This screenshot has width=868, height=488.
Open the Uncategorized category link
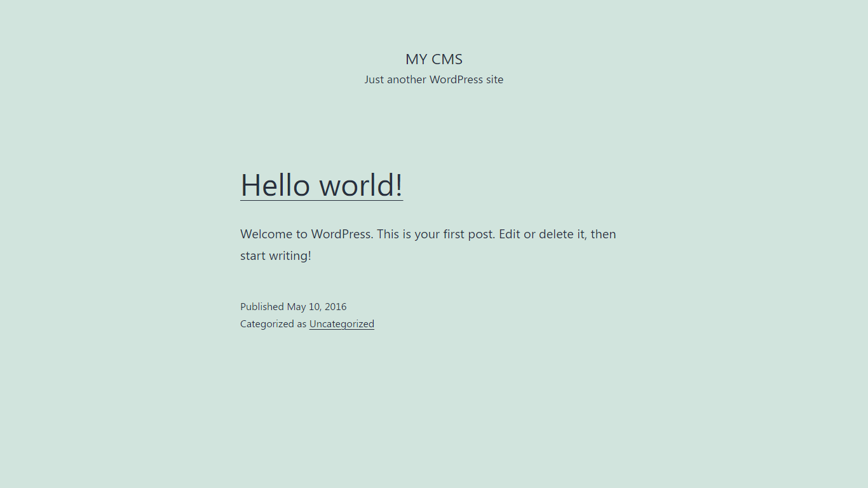[342, 323]
